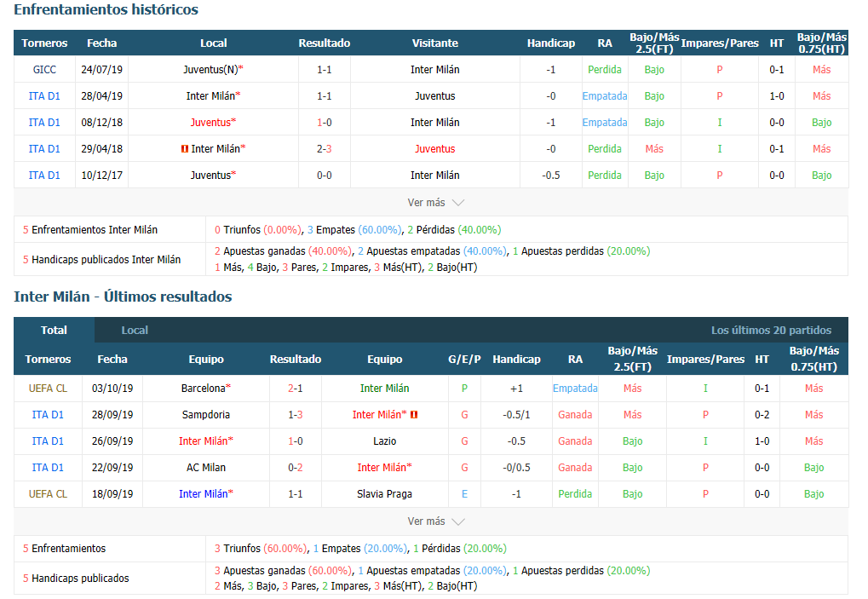Click the Lazio team name
The width and height of the screenshot is (868, 599).
[385, 441]
